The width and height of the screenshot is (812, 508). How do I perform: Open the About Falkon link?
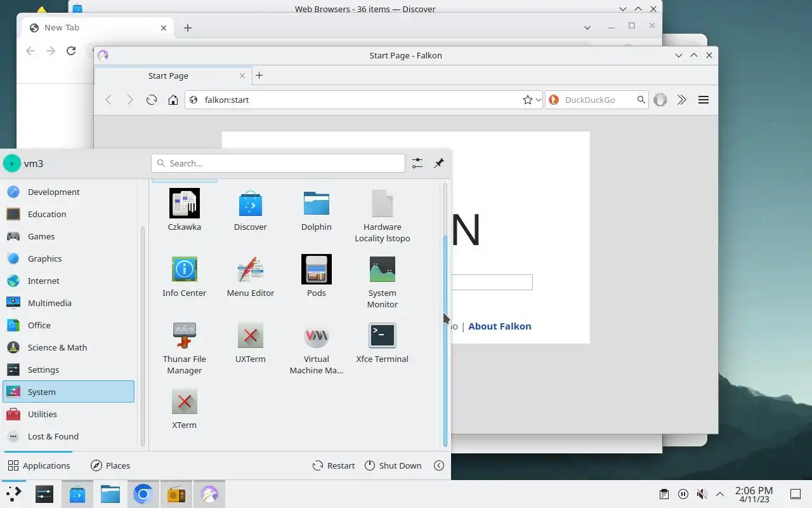500,326
